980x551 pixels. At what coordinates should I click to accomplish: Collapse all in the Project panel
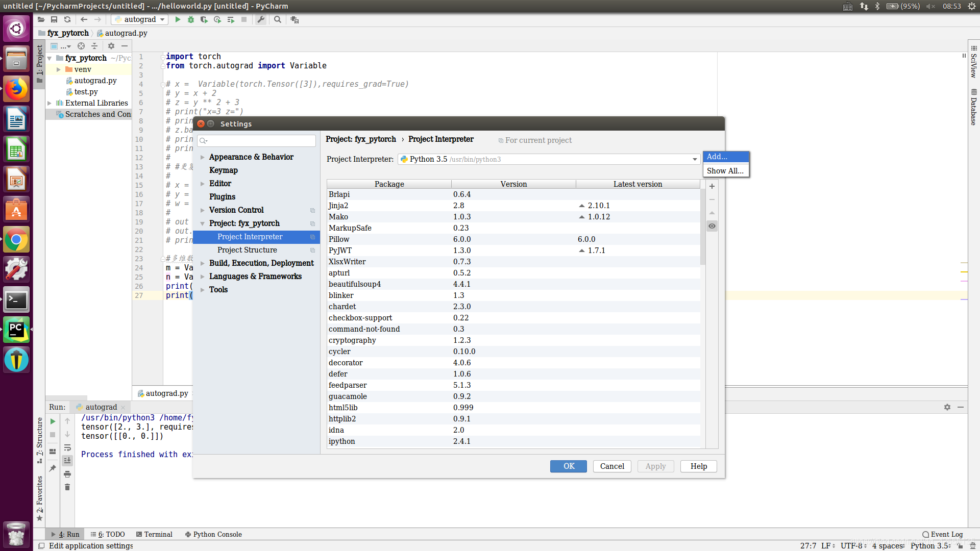click(94, 46)
